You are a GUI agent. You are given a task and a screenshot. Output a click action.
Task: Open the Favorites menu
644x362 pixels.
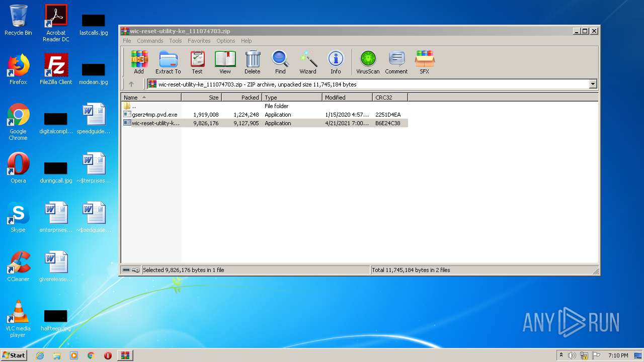[x=199, y=41]
